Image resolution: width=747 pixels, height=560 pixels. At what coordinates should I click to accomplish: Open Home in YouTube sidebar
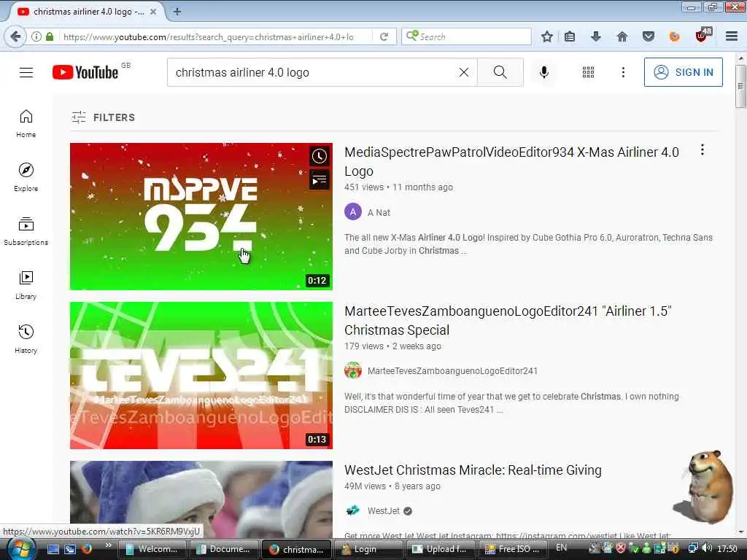26,123
